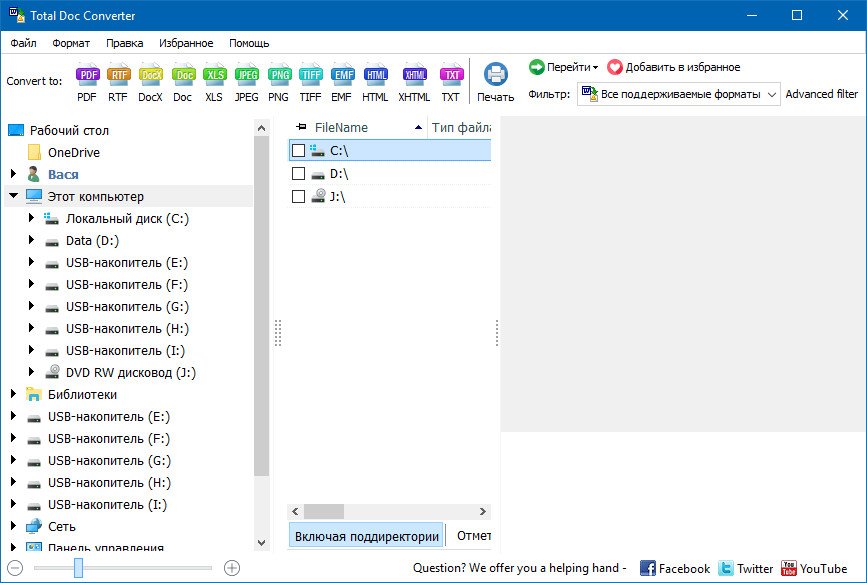Open the Фильтр supported formats dropdown

pos(679,94)
